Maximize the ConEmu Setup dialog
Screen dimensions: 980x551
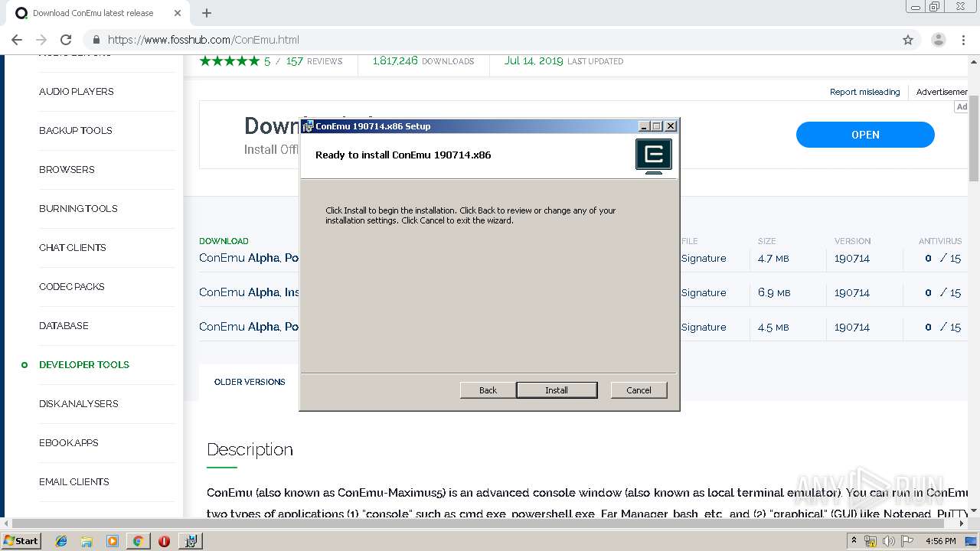(657, 126)
